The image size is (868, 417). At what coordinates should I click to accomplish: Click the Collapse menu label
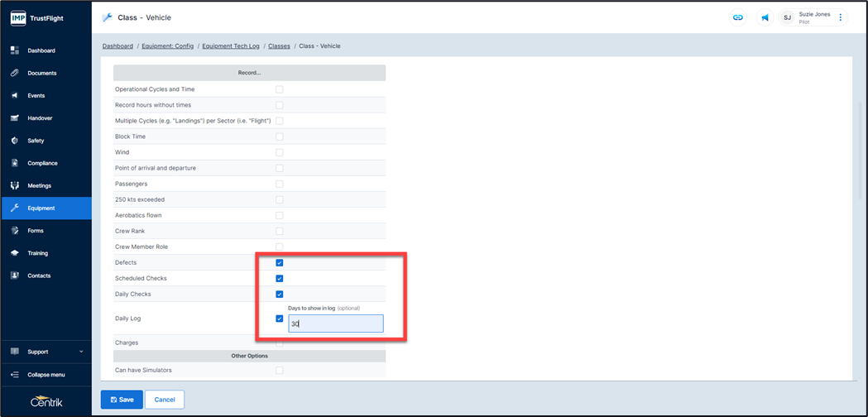[46, 375]
